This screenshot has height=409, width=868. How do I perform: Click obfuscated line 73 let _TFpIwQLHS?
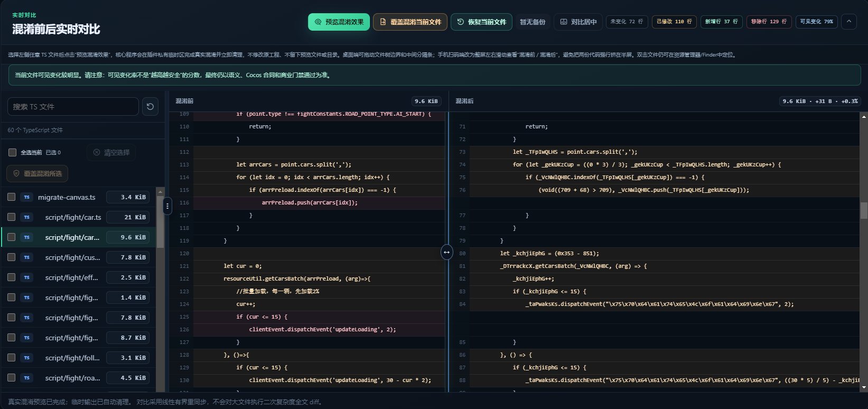pyautogui.click(x=575, y=152)
